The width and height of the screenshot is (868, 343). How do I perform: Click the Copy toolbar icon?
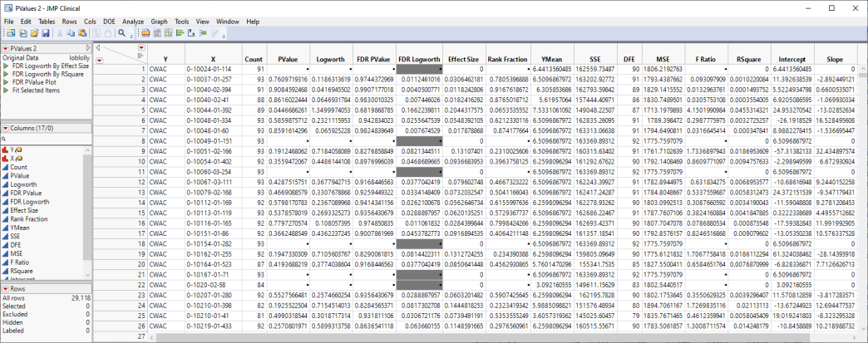click(x=71, y=33)
